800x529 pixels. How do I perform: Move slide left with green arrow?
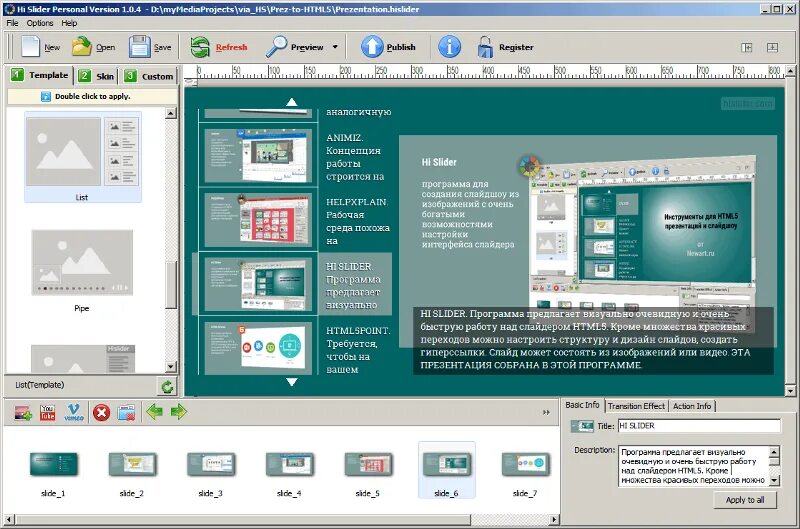[x=154, y=411]
